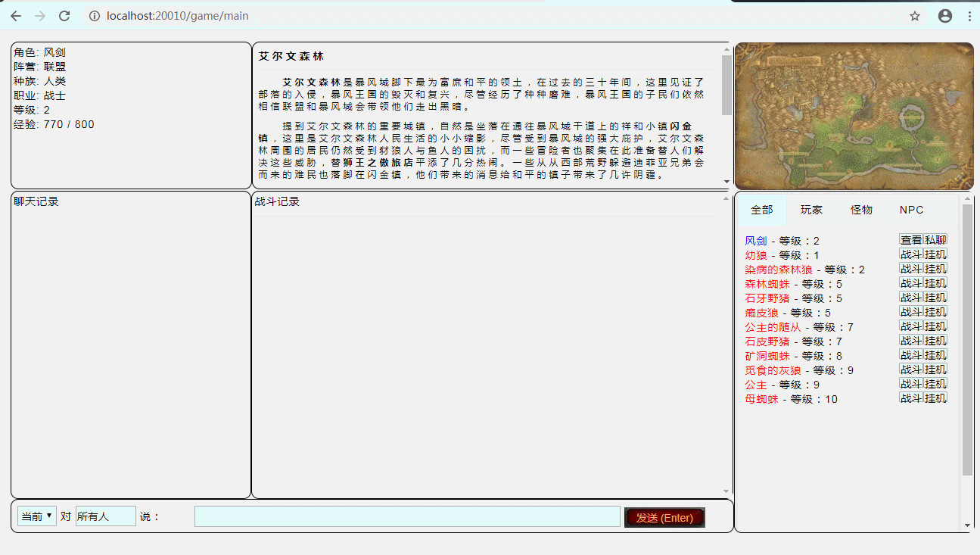Click 挂机 for 石牙野猪
This screenshot has height=555, width=980.
[935, 297]
